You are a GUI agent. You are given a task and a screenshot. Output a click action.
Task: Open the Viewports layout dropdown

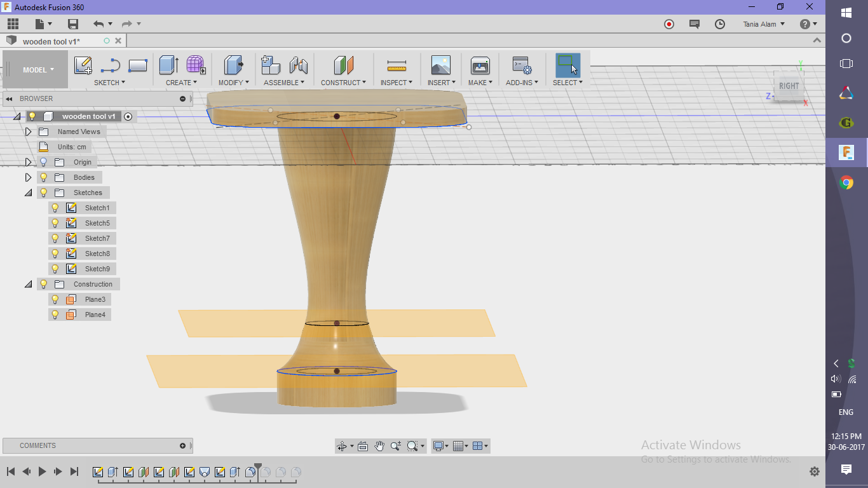[x=482, y=446]
